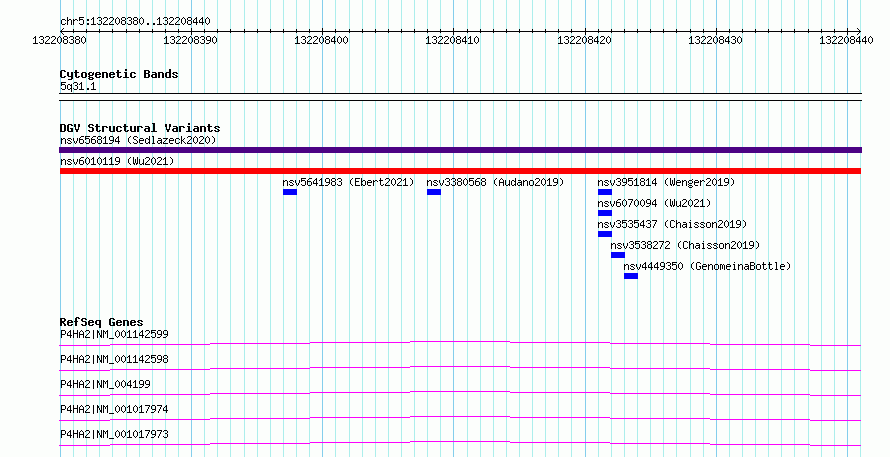Screen dimensions: 890x457
Task: Click the nsv4449350 blue variant block
Action: pyautogui.click(x=631, y=276)
